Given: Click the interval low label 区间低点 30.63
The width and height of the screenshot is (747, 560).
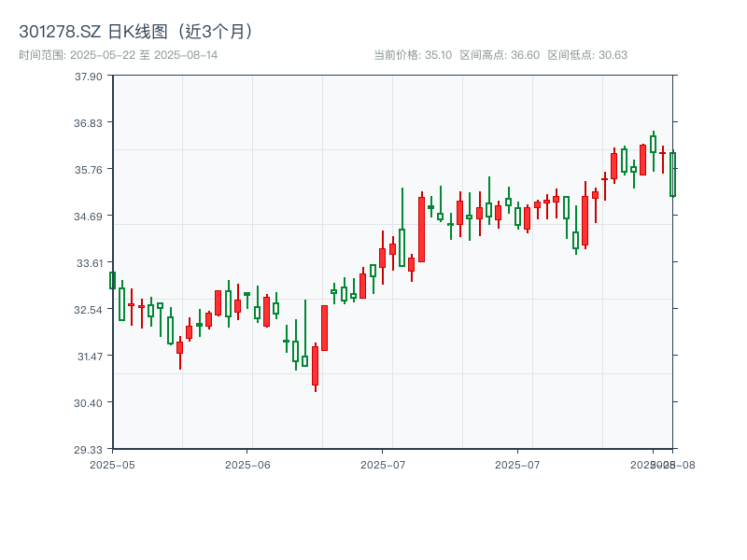Looking at the screenshot, I should tap(587, 55).
